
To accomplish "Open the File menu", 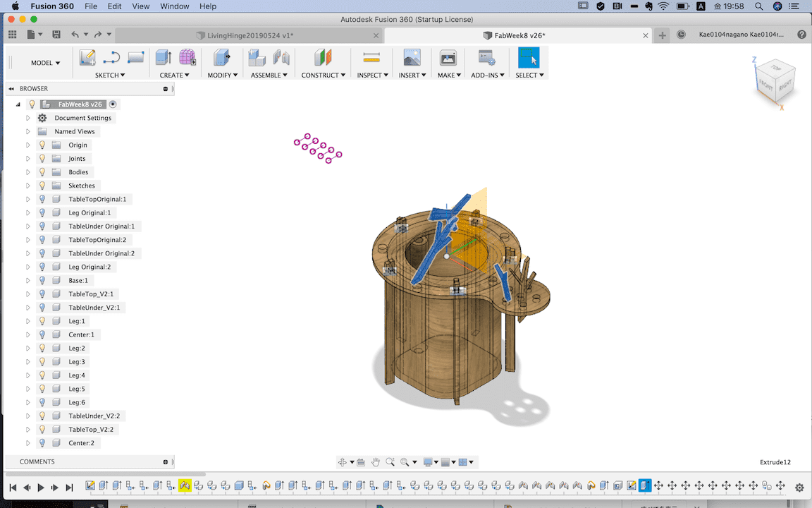I will point(91,6).
